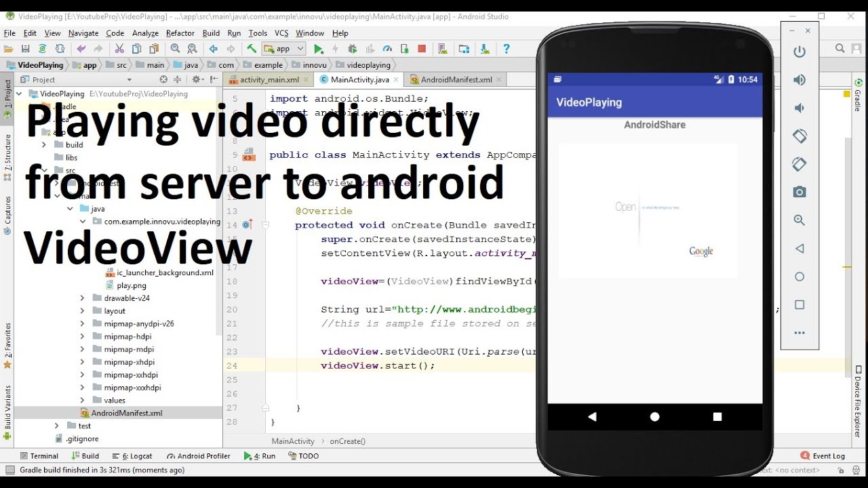
Task: Open the Android Profiler button
Action: click(199, 456)
